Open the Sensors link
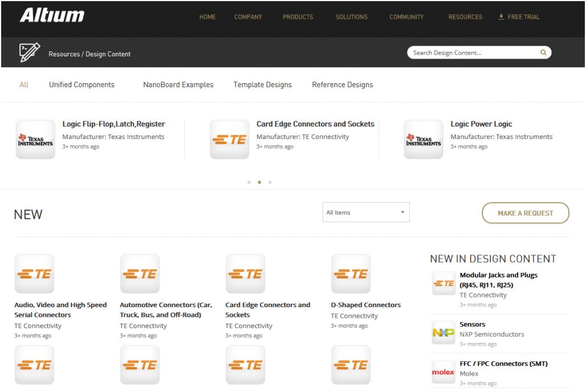586x392 pixels. tap(473, 324)
